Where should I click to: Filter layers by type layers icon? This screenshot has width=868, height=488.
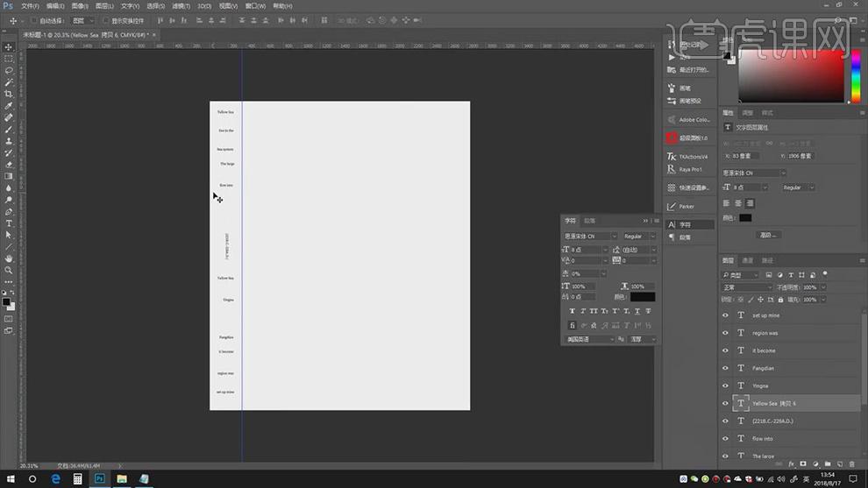coord(791,275)
